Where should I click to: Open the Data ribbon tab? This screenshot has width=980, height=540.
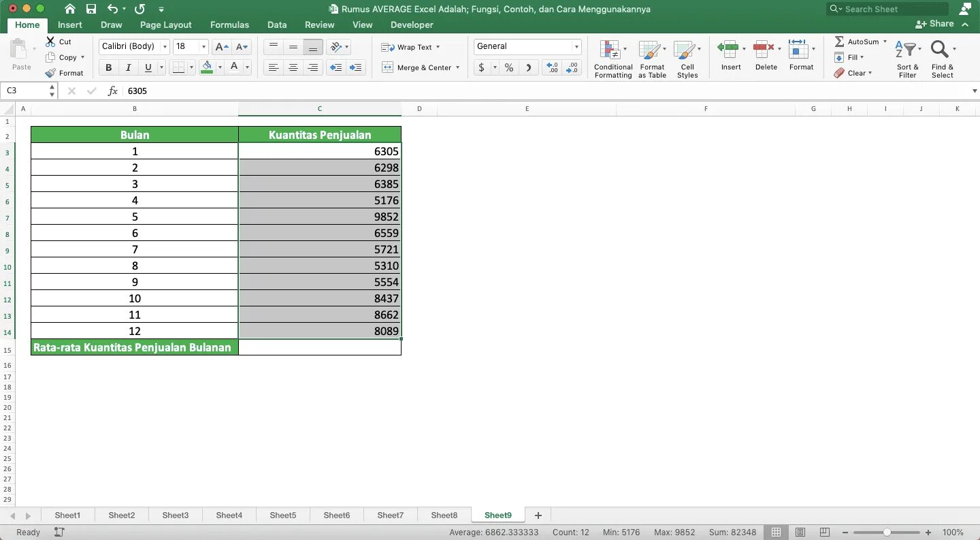pyautogui.click(x=277, y=25)
